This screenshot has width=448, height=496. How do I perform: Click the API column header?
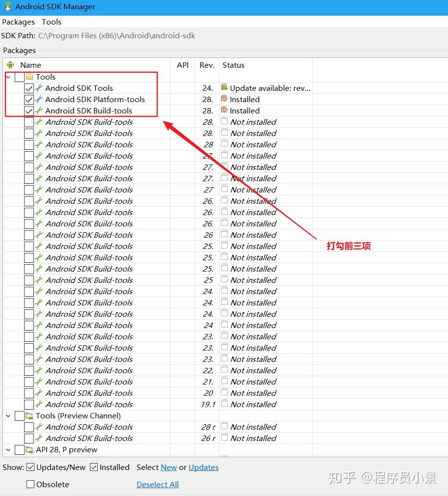point(183,65)
